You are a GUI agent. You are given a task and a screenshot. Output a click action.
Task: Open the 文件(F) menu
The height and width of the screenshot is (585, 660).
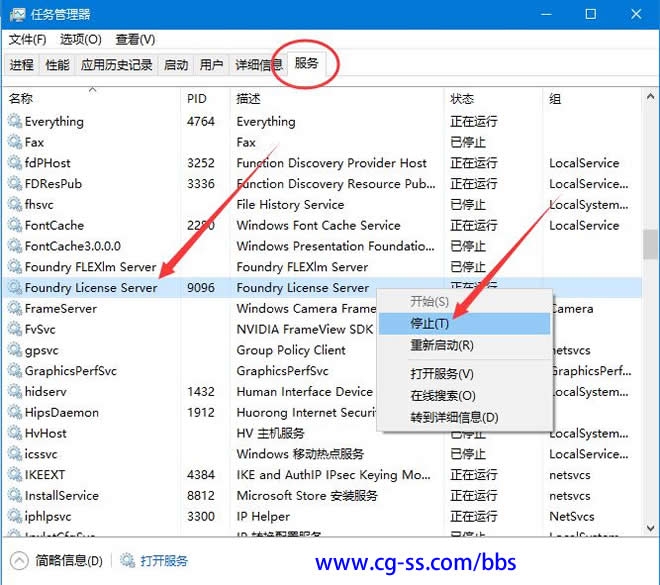[x=27, y=39]
